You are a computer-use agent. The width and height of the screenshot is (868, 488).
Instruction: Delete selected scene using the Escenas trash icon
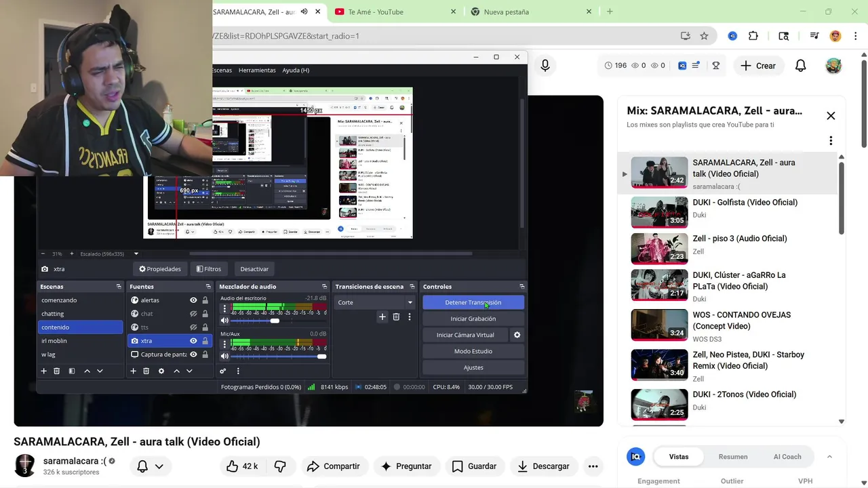coord(57,371)
